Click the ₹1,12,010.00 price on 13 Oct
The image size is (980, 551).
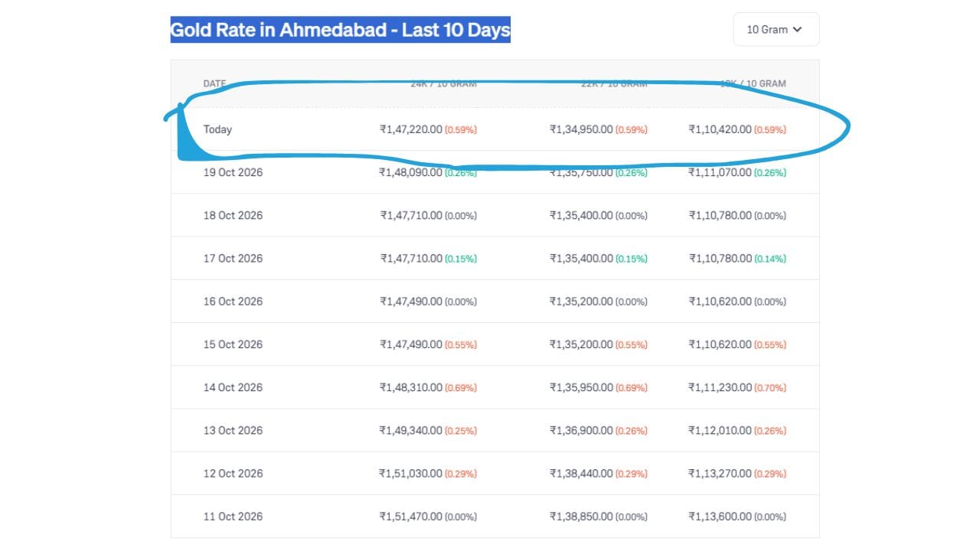[720, 430]
